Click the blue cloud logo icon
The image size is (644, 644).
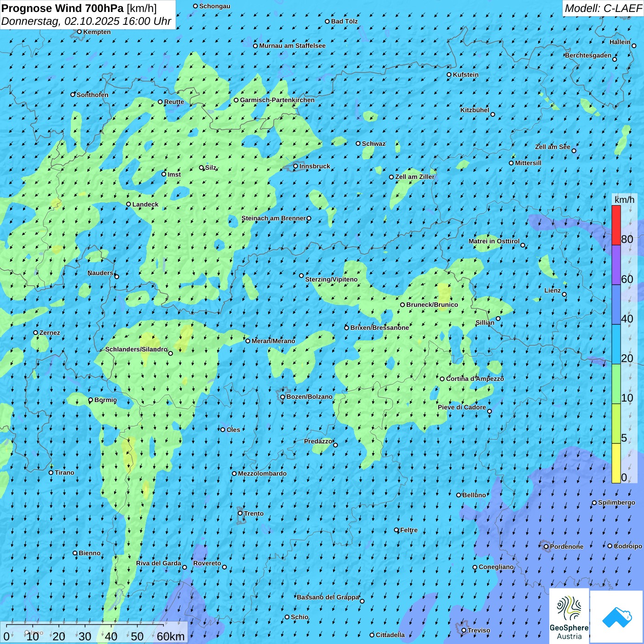tap(617, 617)
